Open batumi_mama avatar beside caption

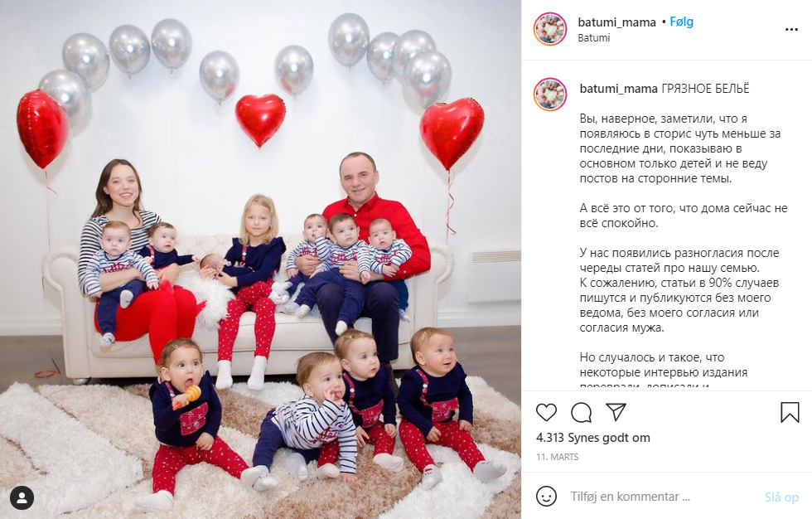coord(550,95)
